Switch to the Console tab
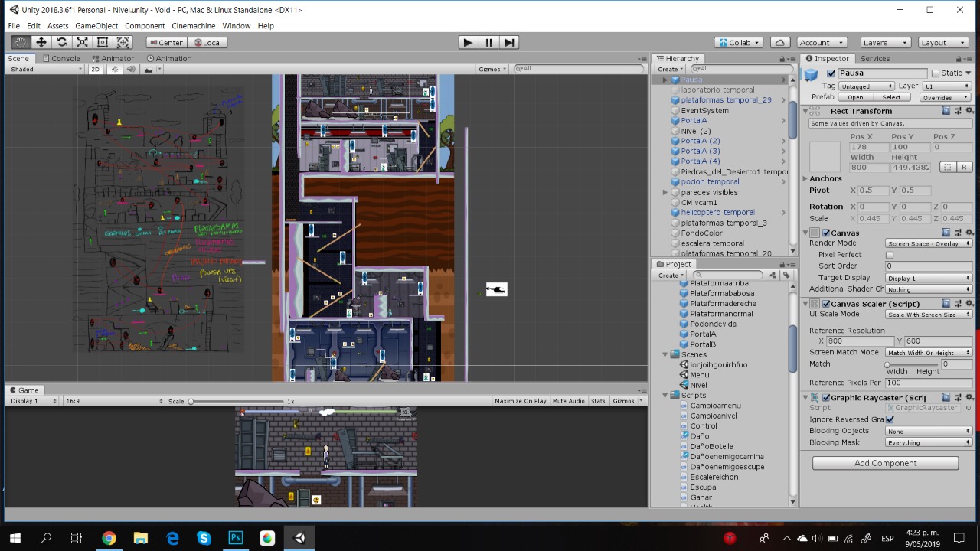This screenshot has width=980, height=551. pos(60,58)
